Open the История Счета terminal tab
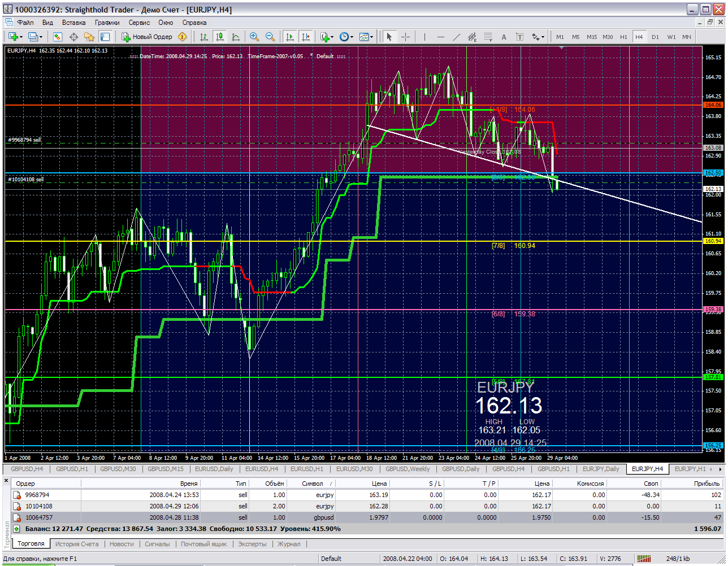The image size is (728, 566). pyautogui.click(x=76, y=544)
